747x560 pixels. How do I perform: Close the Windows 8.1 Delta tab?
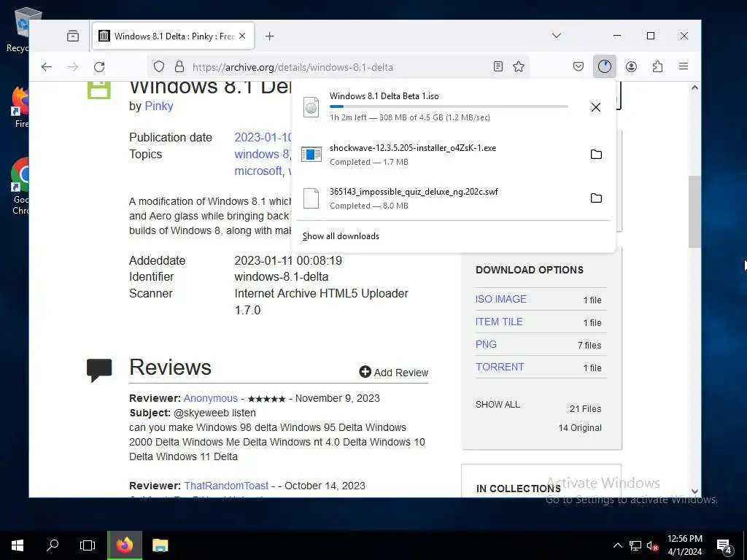[242, 36]
